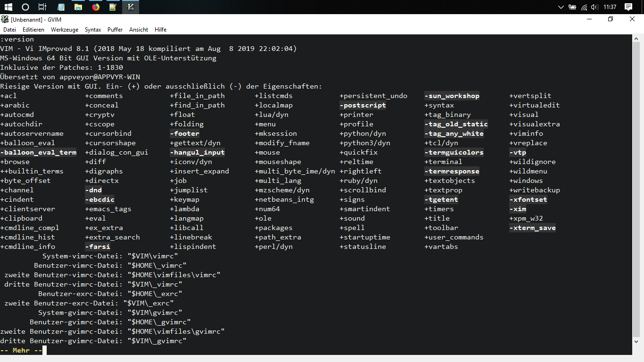Image resolution: width=644 pixels, height=362 pixels.
Task: Open the Action Center notification icon
Action: [x=628, y=7]
